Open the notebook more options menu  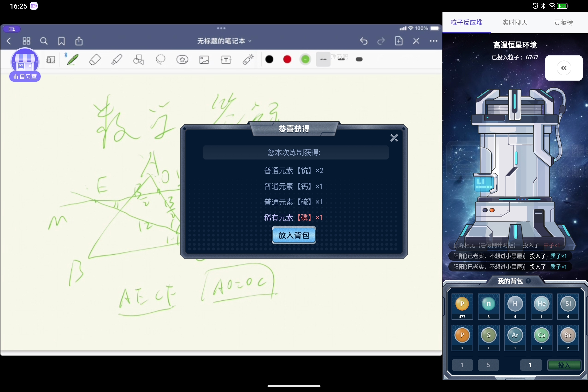click(x=433, y=41)
